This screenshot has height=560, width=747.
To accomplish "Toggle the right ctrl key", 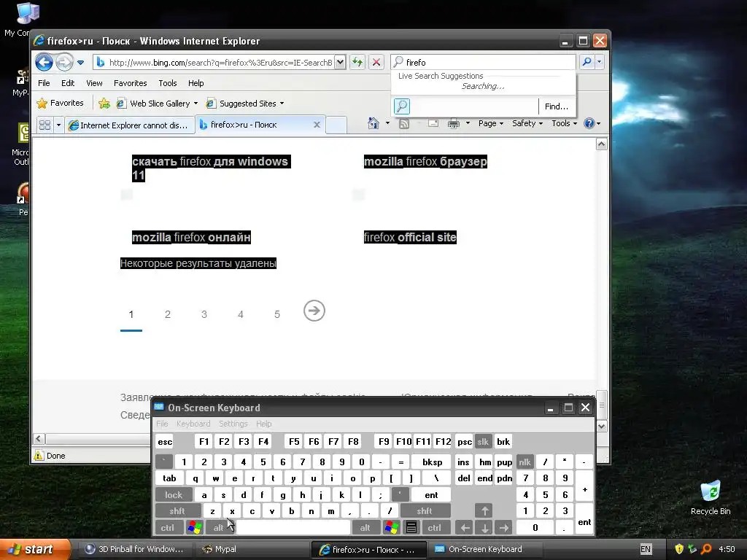I will [x=435, y=528].
